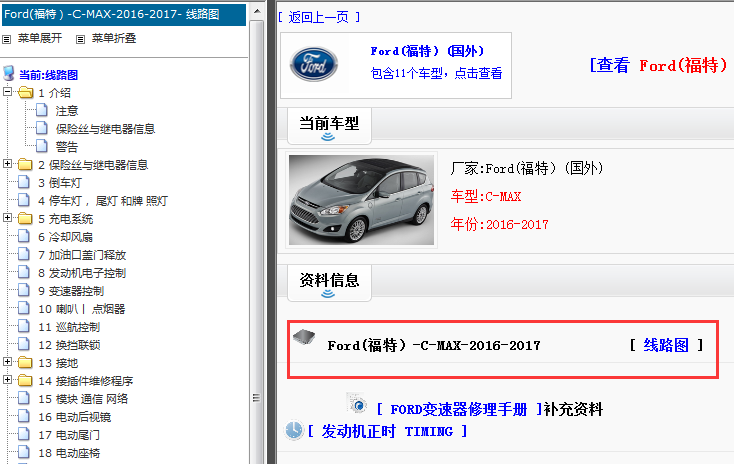Click the 菜单折叠 collapse-menu icon
The width and height of the screenshot is (734, 464).
click(81, 39)
